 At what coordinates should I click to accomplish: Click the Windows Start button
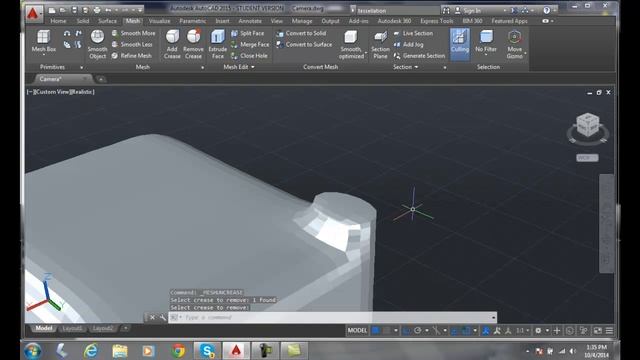[33, 351]
